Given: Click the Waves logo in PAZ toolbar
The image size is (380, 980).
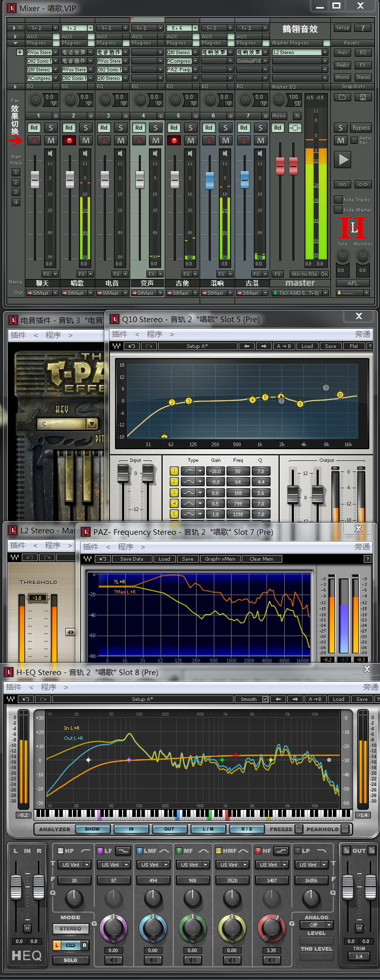Looking at the screenshot, I should pos(88,559).
